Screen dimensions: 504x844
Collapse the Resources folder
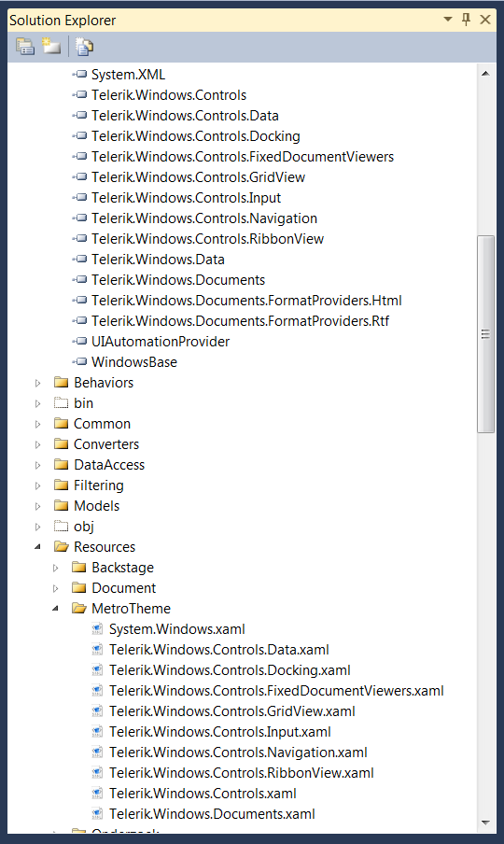(37, 547)
